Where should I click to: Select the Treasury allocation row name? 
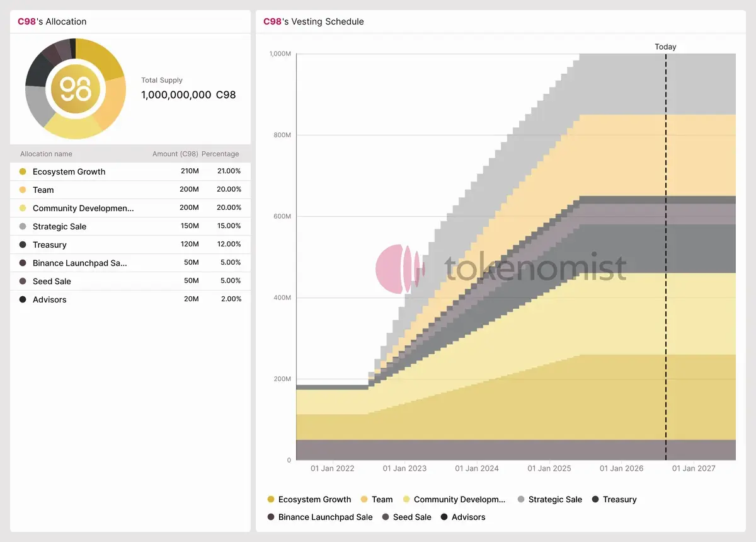click(50, 245)
